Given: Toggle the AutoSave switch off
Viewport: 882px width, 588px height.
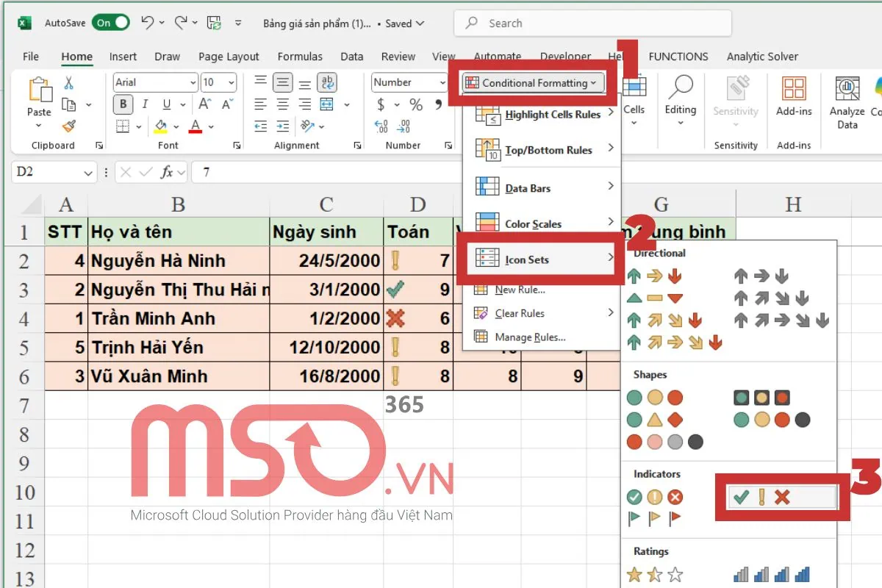Looking at the screenshot, I should 111,23.
